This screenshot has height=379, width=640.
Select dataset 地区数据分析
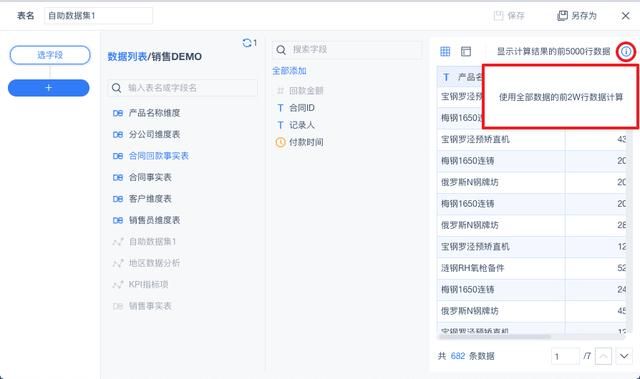[x=154, y=263]
